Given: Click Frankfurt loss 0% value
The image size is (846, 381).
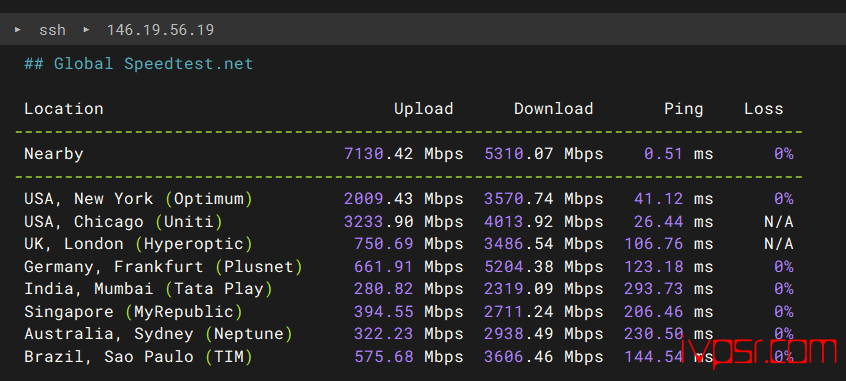Looking at the screenshot, I should pos(783,267).
